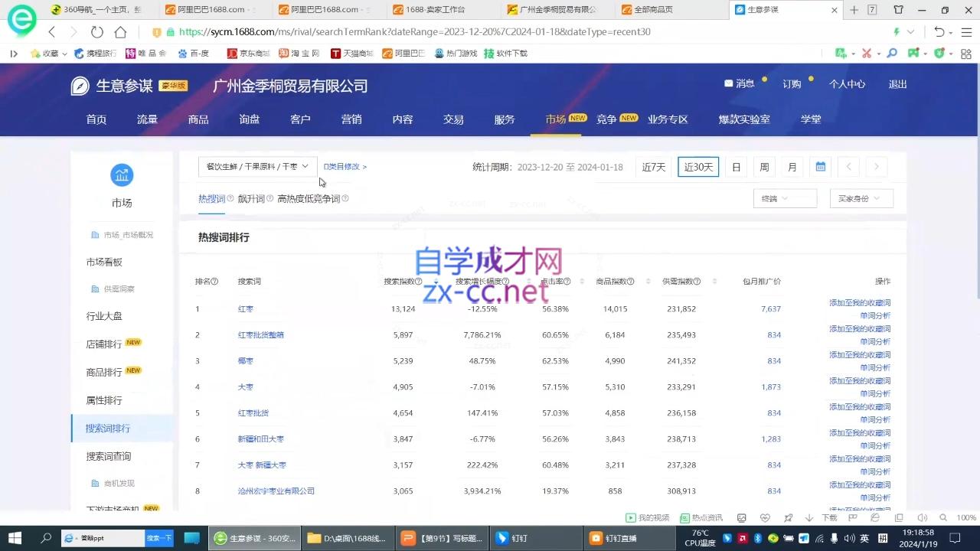Click the help icon beside 热搜词 tab
The image size is (980, 551).
[x=230, y=199]
